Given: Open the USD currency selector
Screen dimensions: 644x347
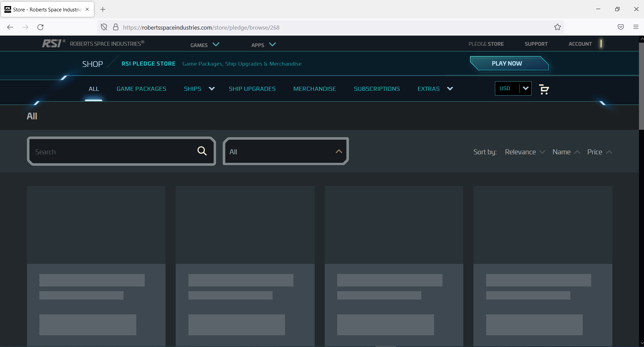Looking at the screenshot, I should tap(513, 88).
